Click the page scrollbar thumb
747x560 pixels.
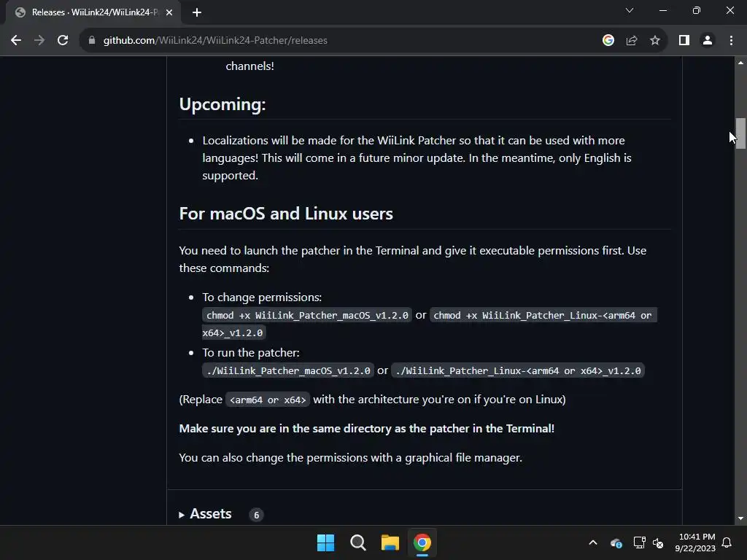tap(740, 133)
